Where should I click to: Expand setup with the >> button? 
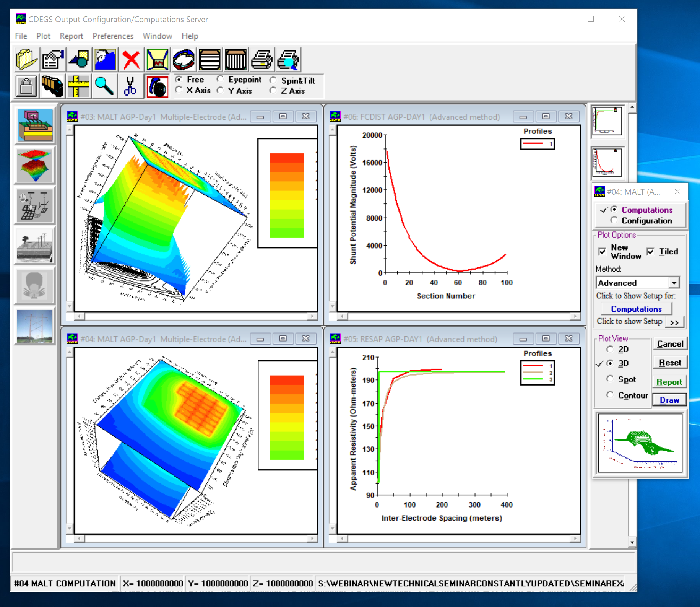point(674,322)
